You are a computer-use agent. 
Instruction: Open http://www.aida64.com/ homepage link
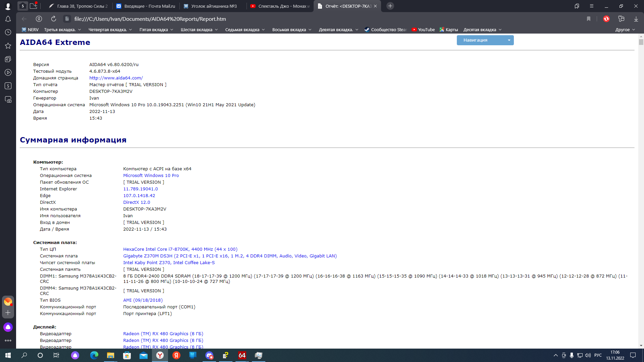pyautogui.click(x=116, y=78)
